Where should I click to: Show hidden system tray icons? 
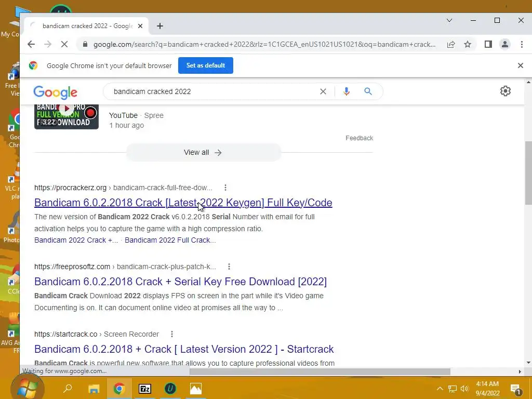440,389
